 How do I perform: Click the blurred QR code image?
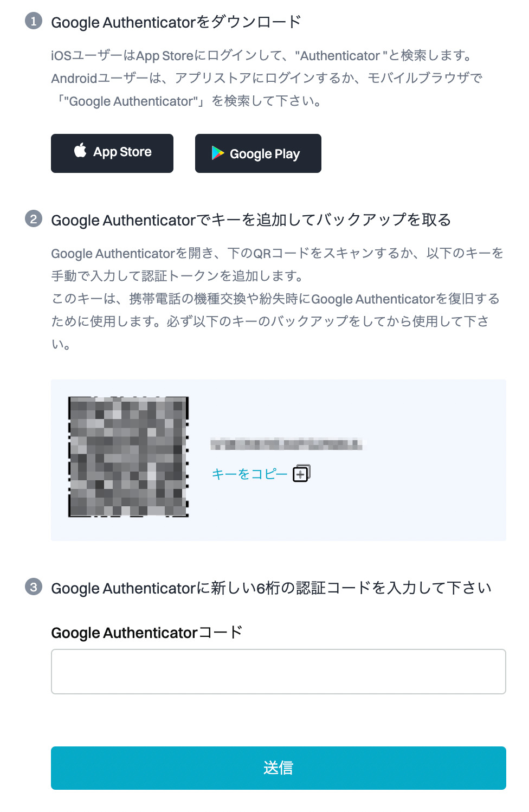tap(128, 456)
